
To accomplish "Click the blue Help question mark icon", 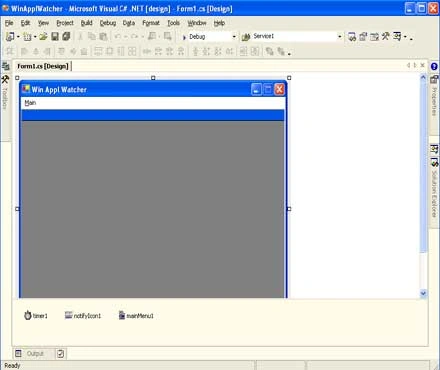I will pos(434,66).
